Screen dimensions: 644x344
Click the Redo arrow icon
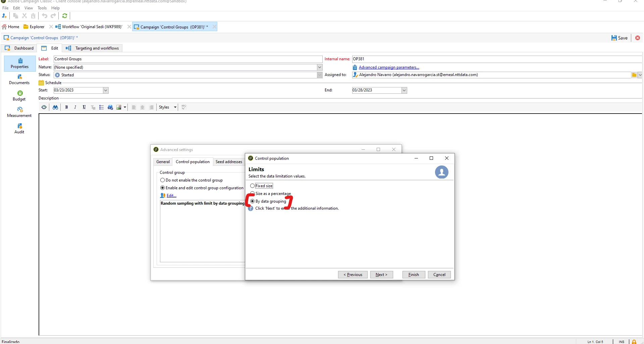53,16
